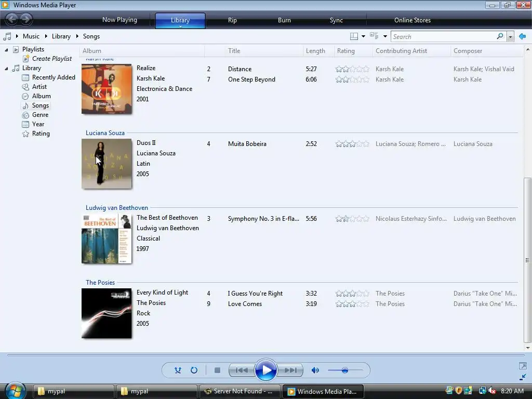532x399 pixels.
Task: Open the Sync tab
Action: pyautogui.click(x=336, y=20)
